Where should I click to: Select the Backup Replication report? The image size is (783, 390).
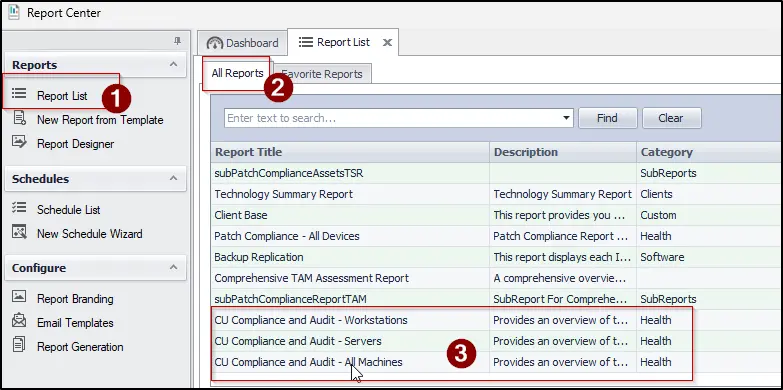(259, 257)
